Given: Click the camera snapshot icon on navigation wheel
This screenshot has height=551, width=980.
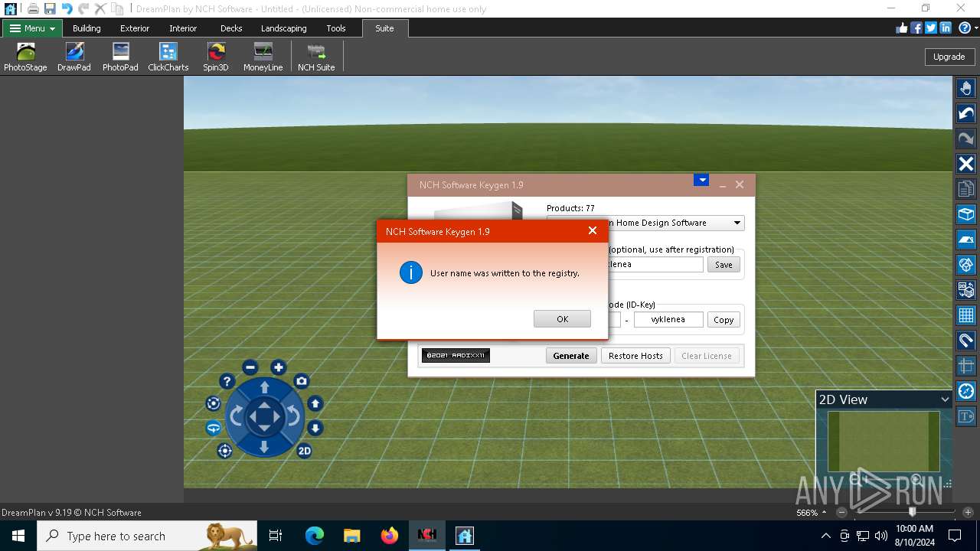Looking at the screenshot, I should [302, 381].
